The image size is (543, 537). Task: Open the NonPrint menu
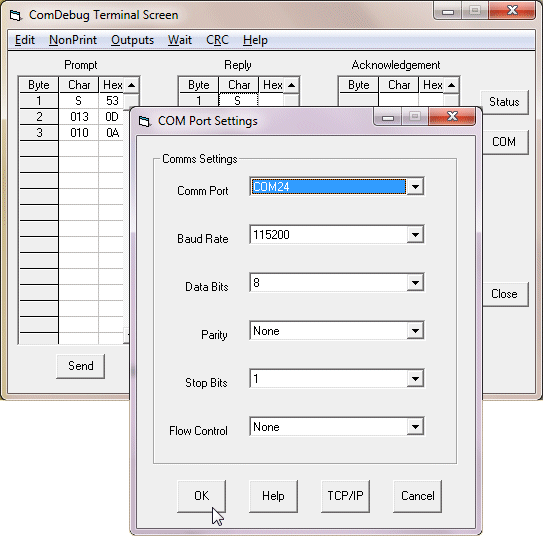tap(73, 40)
